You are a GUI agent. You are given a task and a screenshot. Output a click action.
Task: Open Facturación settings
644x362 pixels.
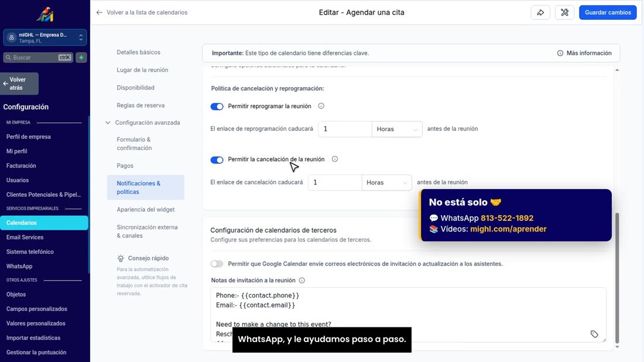pos(21,166)
